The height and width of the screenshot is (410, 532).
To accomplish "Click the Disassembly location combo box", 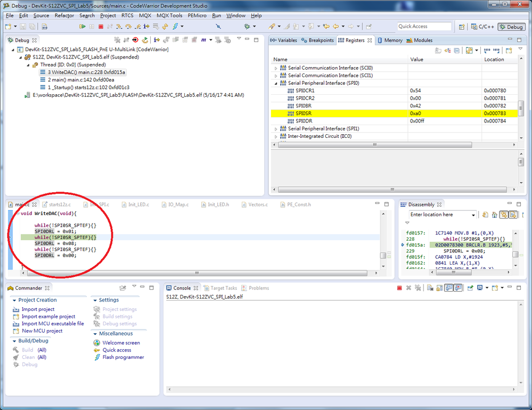I will coord(442,215).
